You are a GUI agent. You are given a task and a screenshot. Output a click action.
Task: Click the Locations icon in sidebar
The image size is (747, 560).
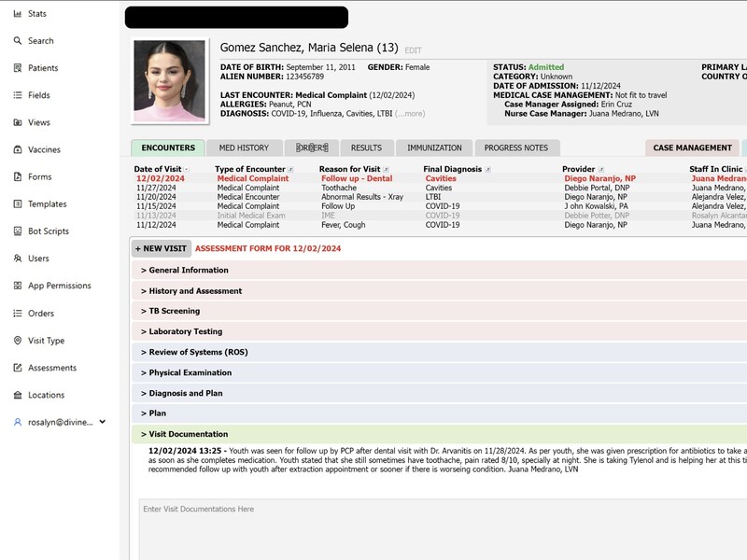click(x=18, y=395)
